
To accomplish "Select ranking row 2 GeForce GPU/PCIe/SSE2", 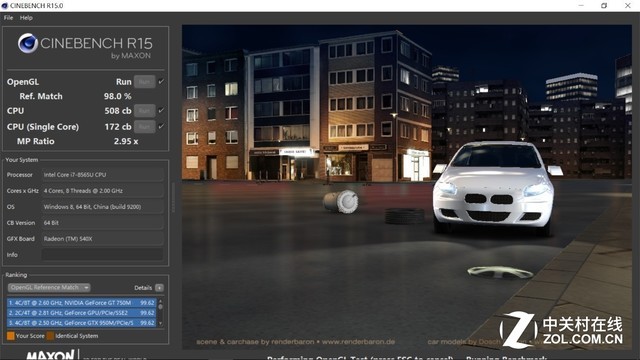I will (x=82, y=313).
